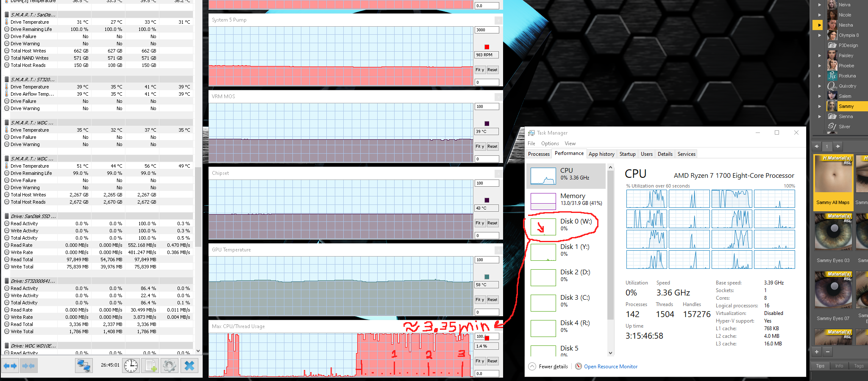Go to previous content page arrow
The image size is (868, 381).
point(817,146)
